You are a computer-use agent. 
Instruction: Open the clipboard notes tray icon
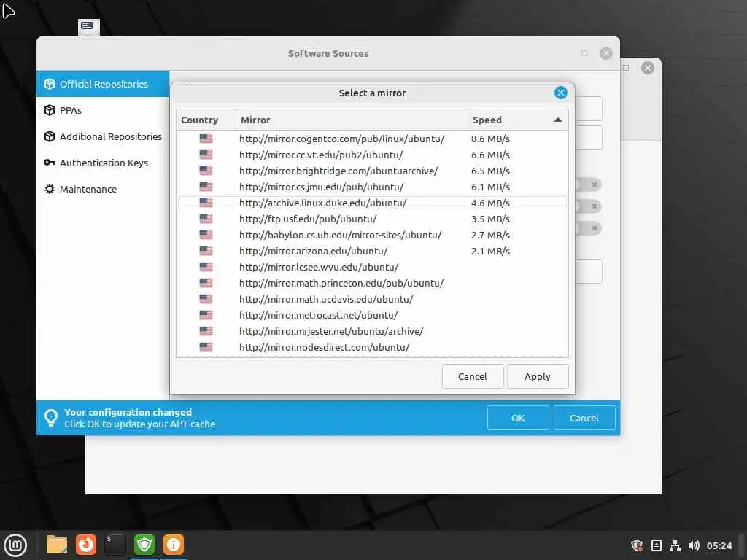pos(656,545)
